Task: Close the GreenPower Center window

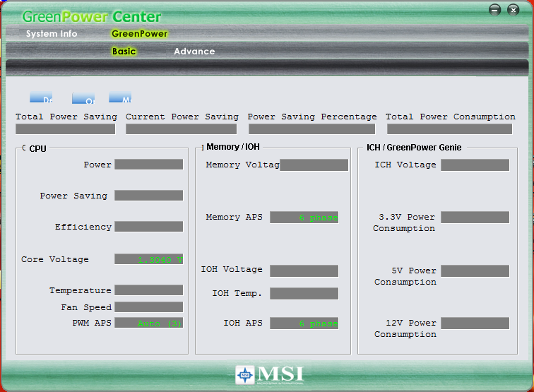Action: click(x=514, y=10)
